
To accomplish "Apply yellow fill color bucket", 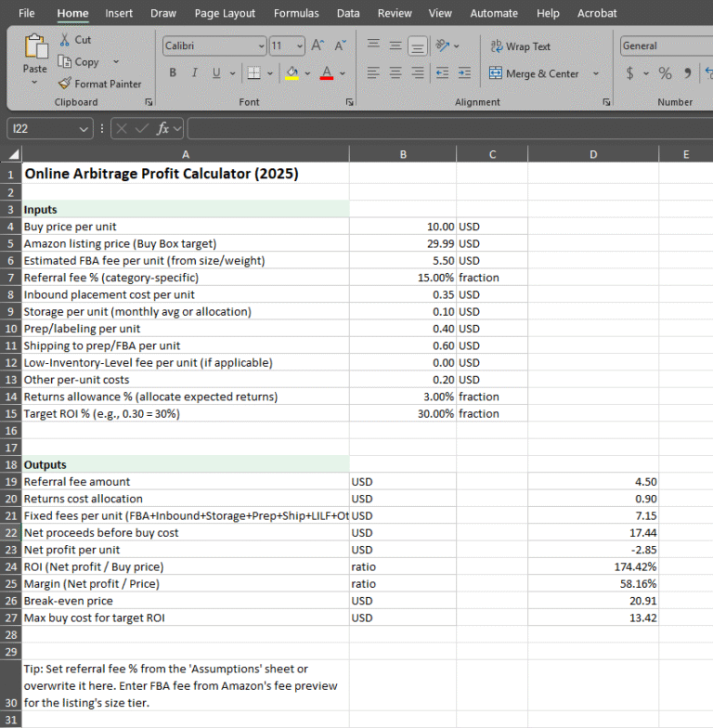I will pos(292,72).
